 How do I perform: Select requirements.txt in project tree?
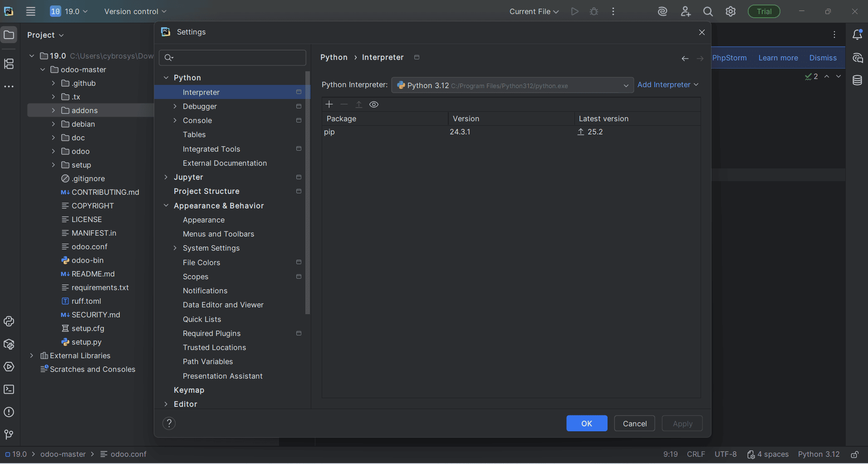(100, 287)
